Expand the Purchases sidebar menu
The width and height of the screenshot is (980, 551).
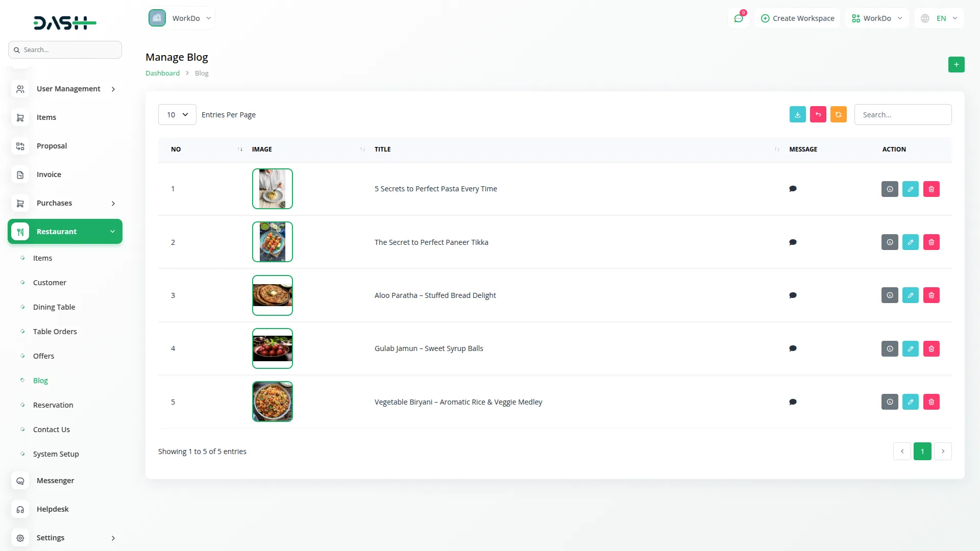click(x=54, y=203)
